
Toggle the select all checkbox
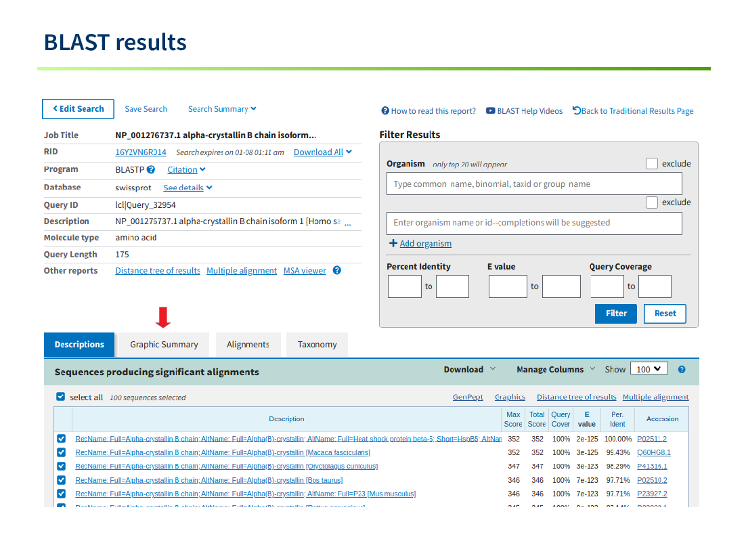pos(60,396)
